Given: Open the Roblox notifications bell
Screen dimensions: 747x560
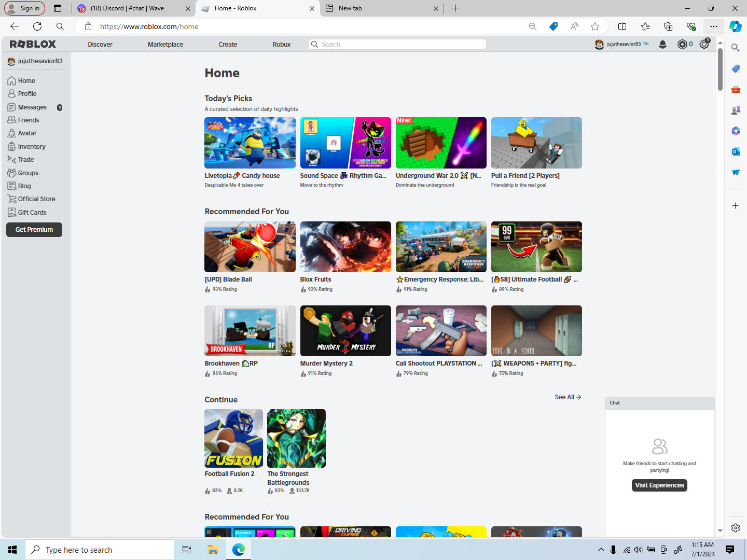Looking at the screenshot, I should pos(662,45).
